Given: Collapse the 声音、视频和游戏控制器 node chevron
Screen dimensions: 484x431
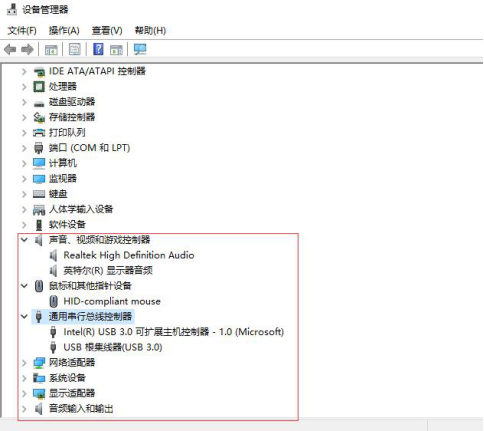Looking at the screenshot, I should click(24, 240).
